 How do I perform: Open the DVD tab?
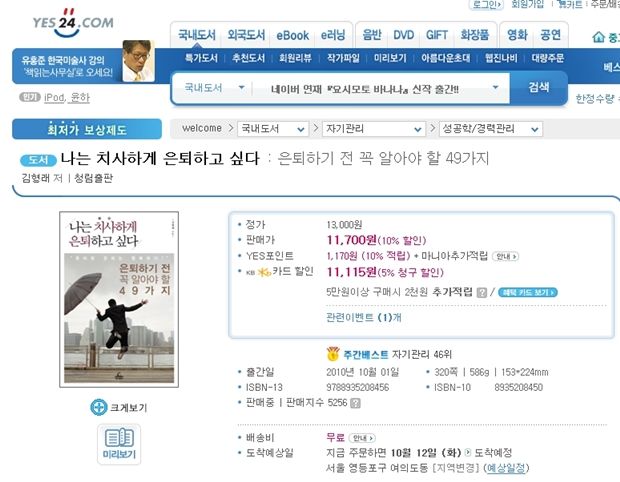pyautogui.click(x=403, y=36)
